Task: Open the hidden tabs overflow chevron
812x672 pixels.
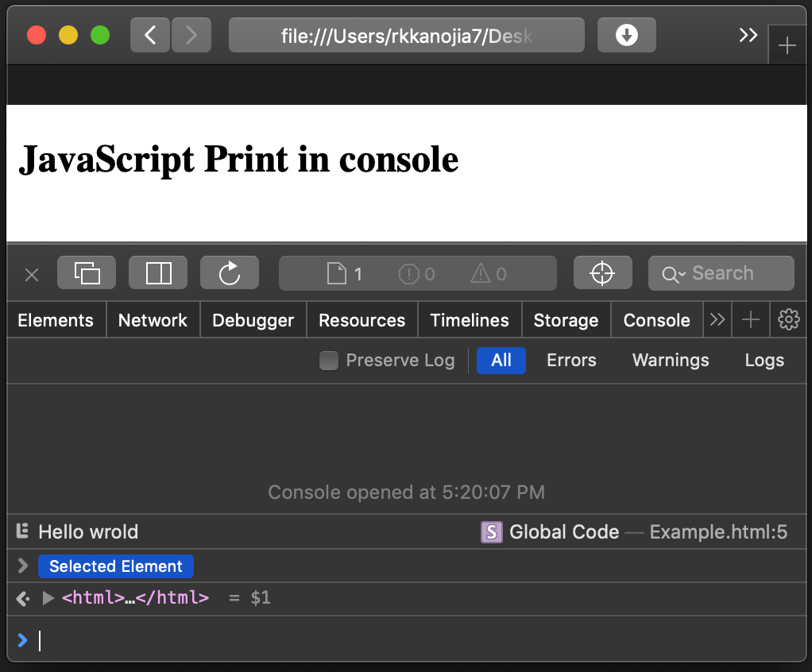Action: [717, 319]
